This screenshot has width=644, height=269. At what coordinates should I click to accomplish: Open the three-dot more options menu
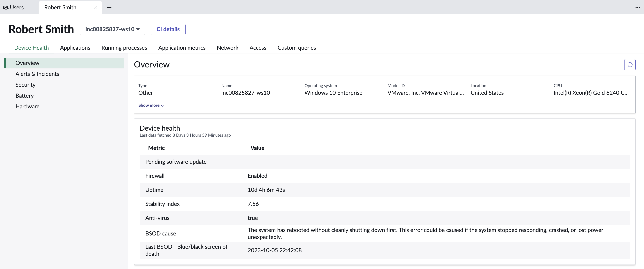[638, 7]
